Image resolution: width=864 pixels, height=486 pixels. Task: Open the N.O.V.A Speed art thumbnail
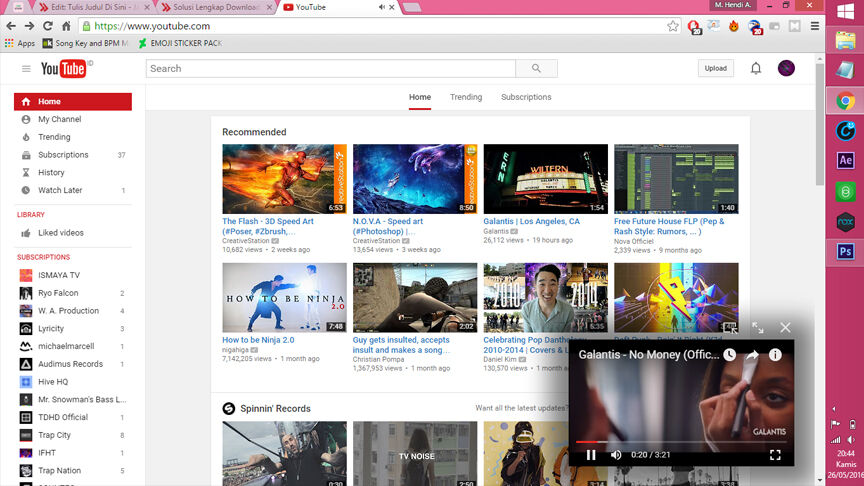415,179
